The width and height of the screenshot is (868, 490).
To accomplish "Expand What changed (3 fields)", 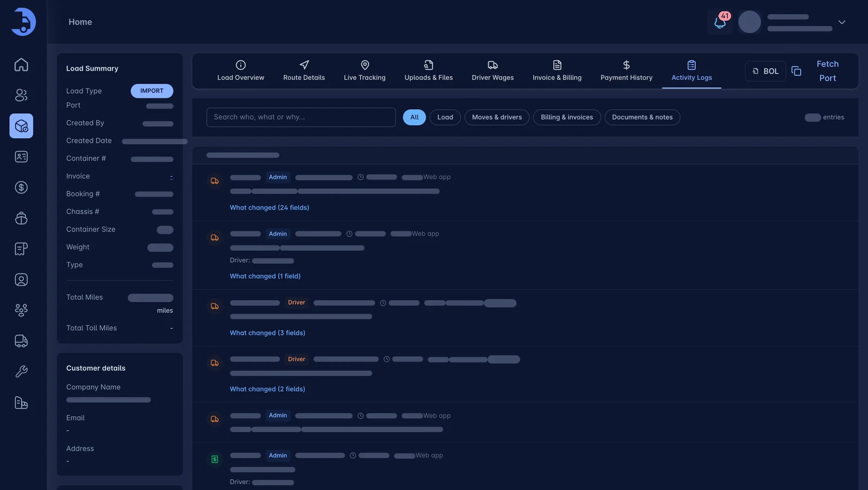I will 267,333.
